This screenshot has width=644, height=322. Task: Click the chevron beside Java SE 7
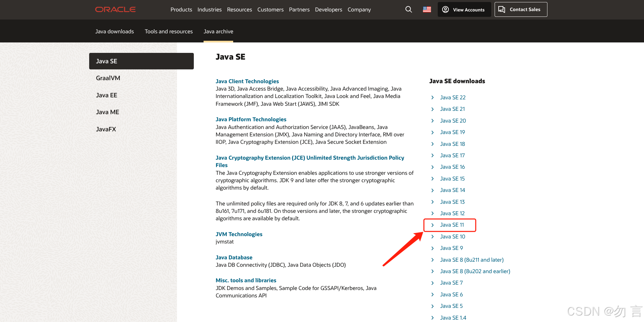tap(433, 283)
